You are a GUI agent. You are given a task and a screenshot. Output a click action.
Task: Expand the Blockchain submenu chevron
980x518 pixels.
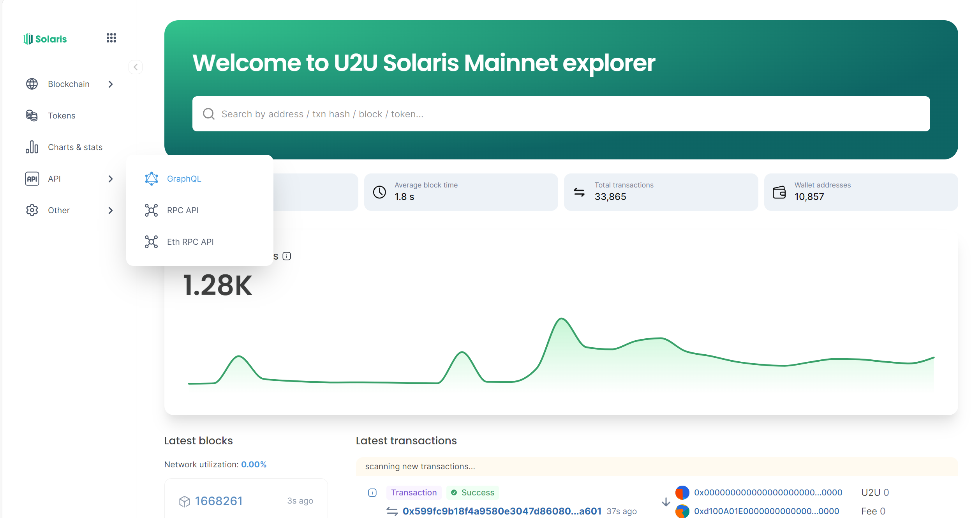pos(111,84)
